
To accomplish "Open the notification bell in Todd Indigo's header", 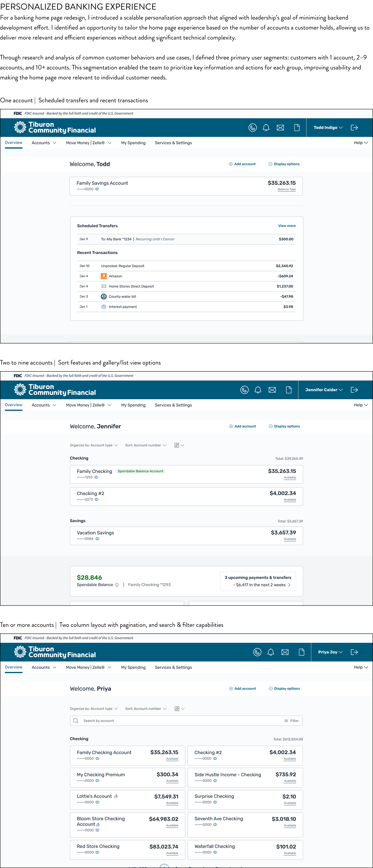I will coord(266,128).
